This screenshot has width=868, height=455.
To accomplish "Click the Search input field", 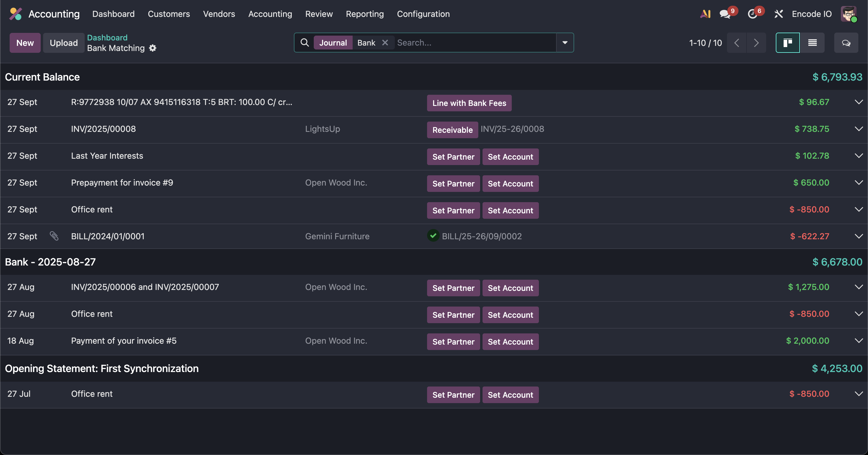I will pyautogui.click(x=472, y=43).
